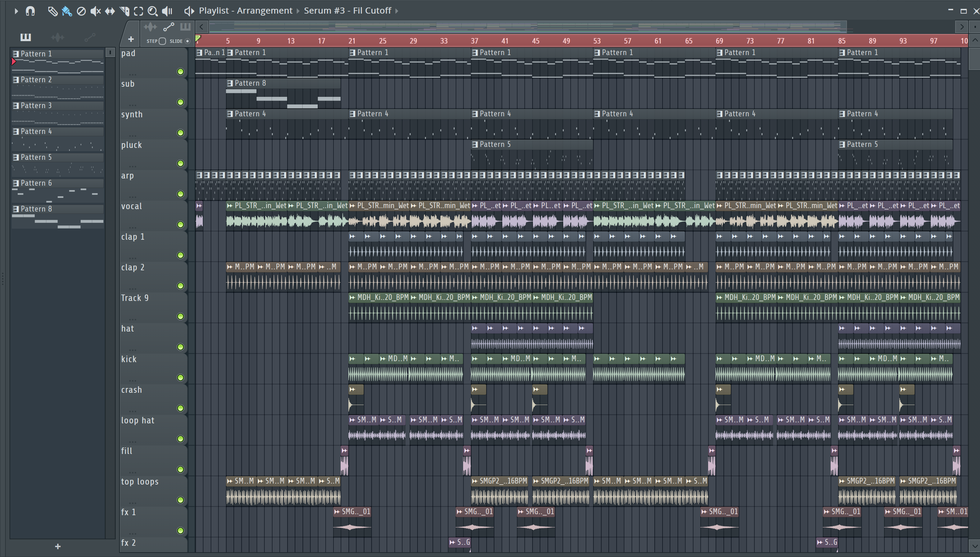This screenshot has width=980, height=557.
Task: Click the picker panel scrollbar handle
Action: click(110, 52)
